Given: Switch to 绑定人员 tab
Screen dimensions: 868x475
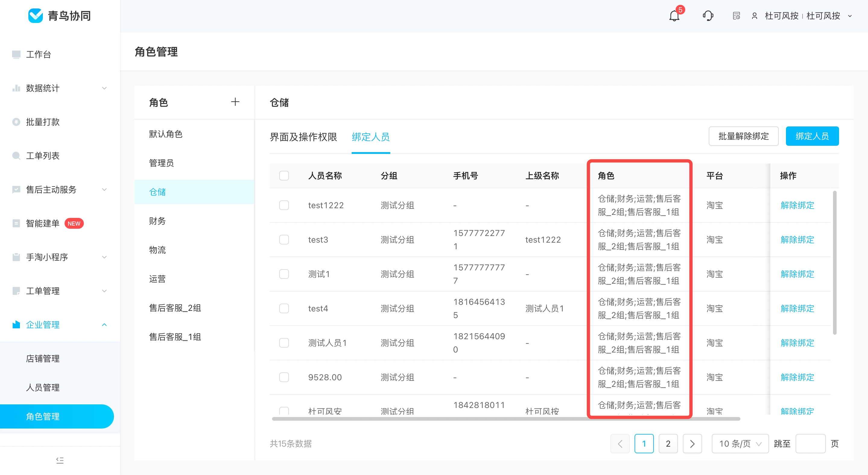Looking at the screenshot, I should pos(371,137).
